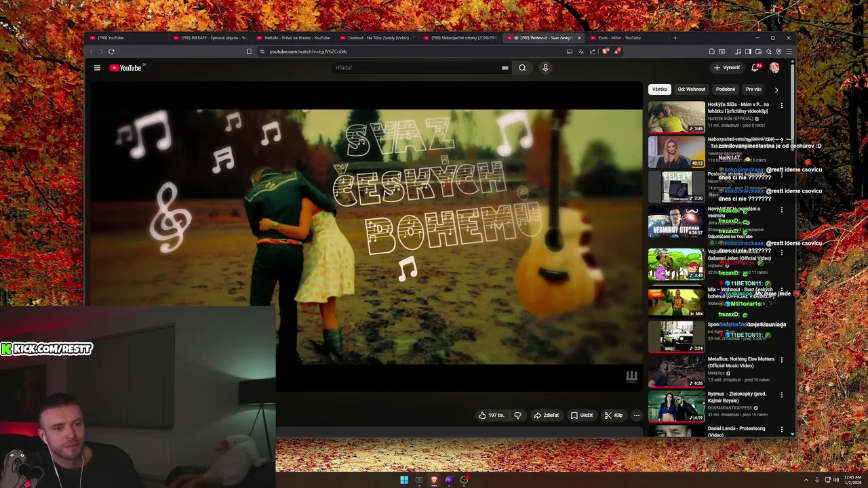Open the microphone system tray icon
Screen dimensions: 868x488
pyautogui.click(x=817, y=480)
